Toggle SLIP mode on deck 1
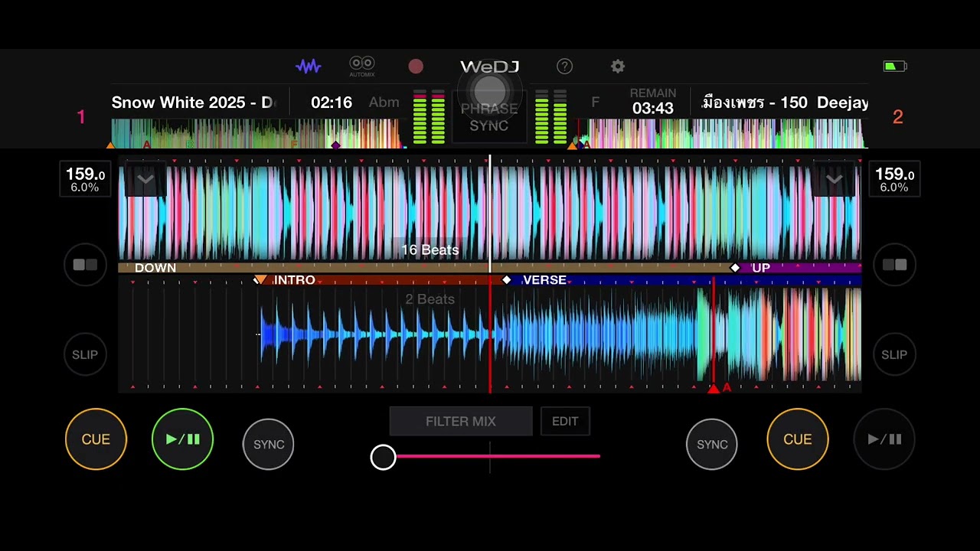Image resolution: width=980 pixels, height=551 pixels. click(85, 354)
